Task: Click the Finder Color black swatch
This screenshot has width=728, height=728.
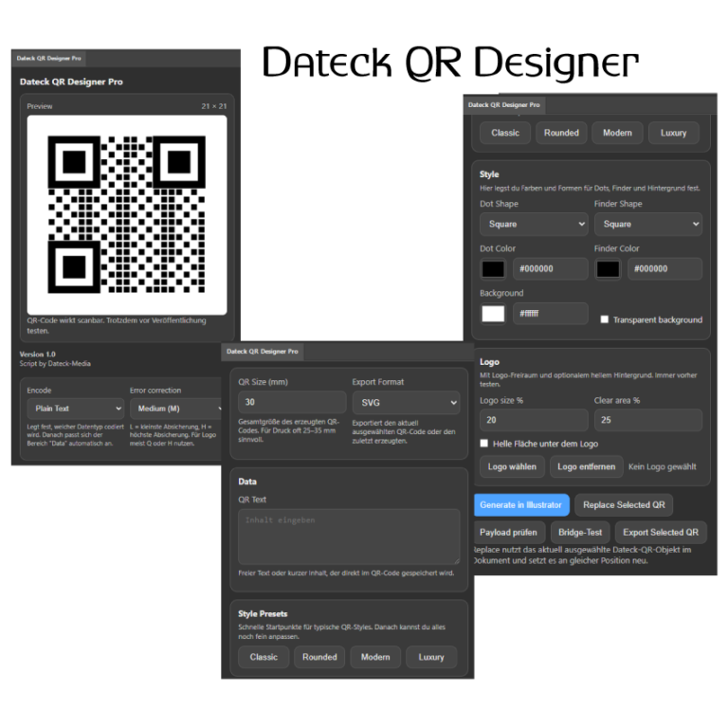Action: [x=608, y=269]
